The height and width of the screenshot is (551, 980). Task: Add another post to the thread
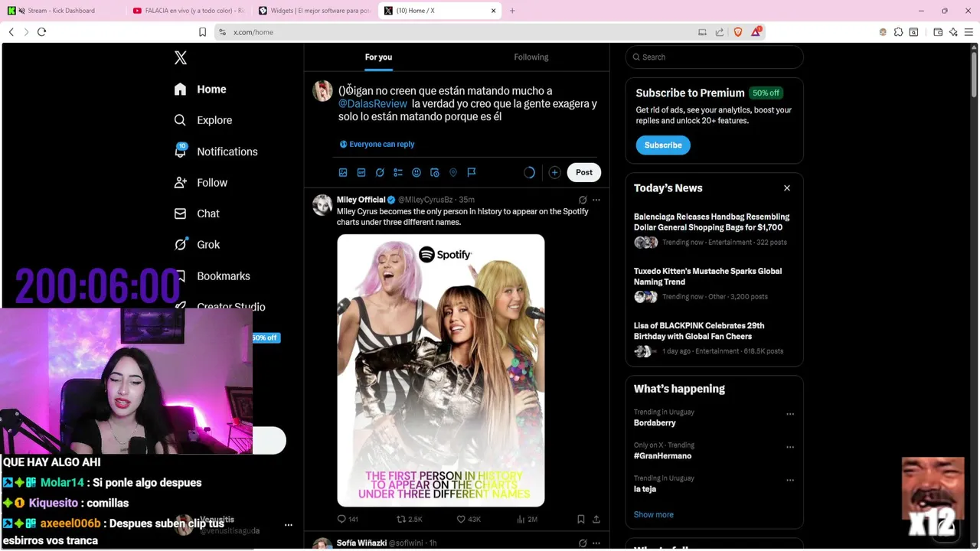click(554, 173)
